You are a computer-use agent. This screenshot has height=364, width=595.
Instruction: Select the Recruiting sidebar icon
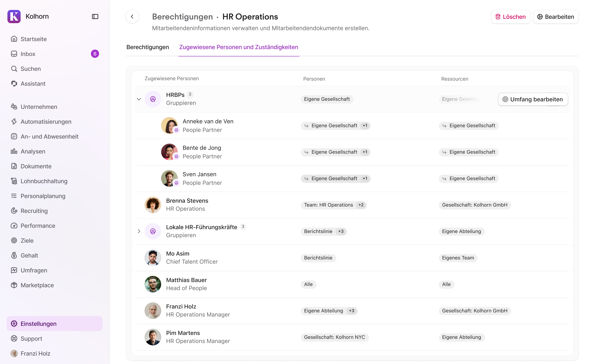pyautogui.click(x=14, y=211)
